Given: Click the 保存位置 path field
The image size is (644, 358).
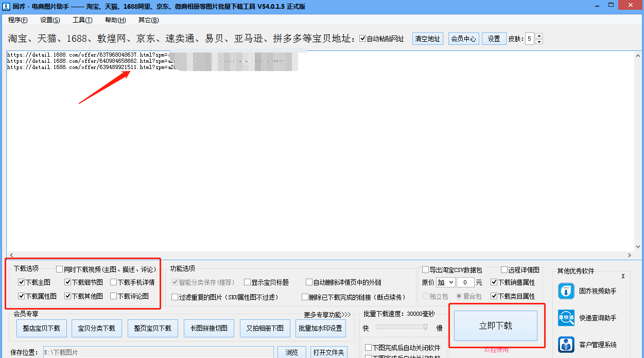Looking at the screenshot, I should tap(158, 352).
